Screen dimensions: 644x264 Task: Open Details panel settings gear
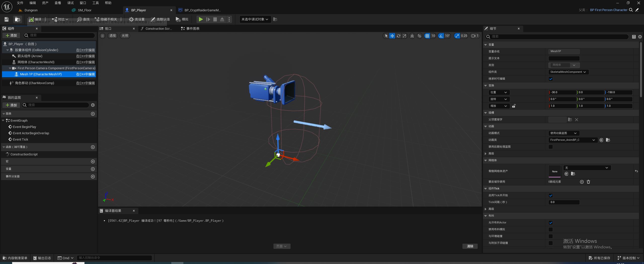pyautogui.click(x=640, y=37)
